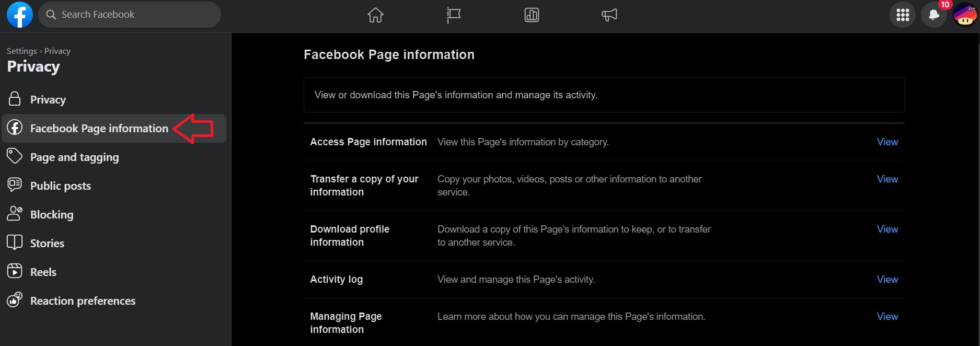Click the Reels clapper icon
Screen dimensions: 980x346
pyautogui.click(x=15, y=271)
